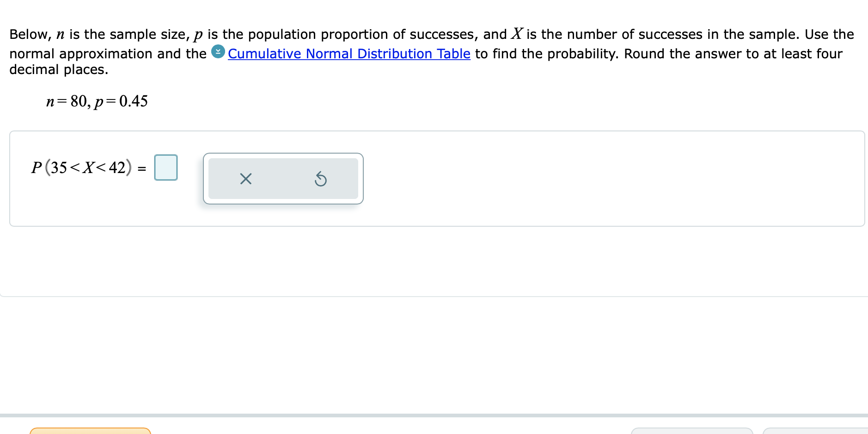868x434 pixels.
Task: Select the empty probability input field
Action: (x=165, y=168)
